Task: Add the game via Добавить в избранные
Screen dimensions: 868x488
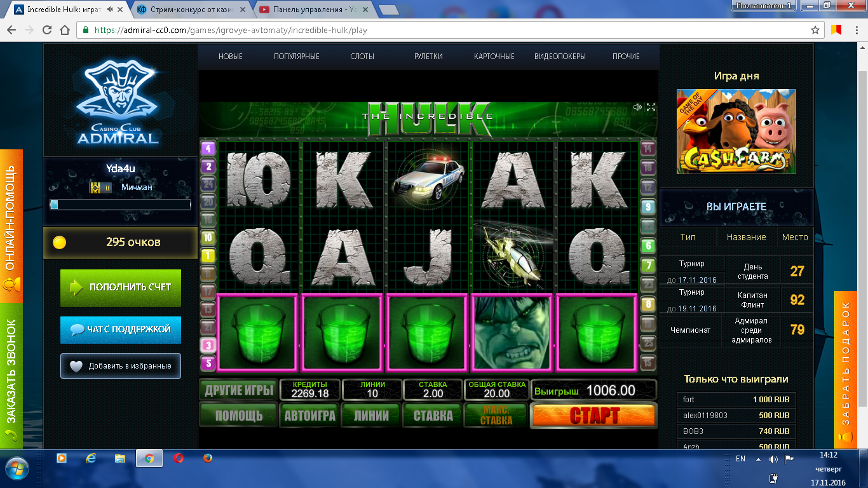Action: pyautogui.click(x=121, y=366)
